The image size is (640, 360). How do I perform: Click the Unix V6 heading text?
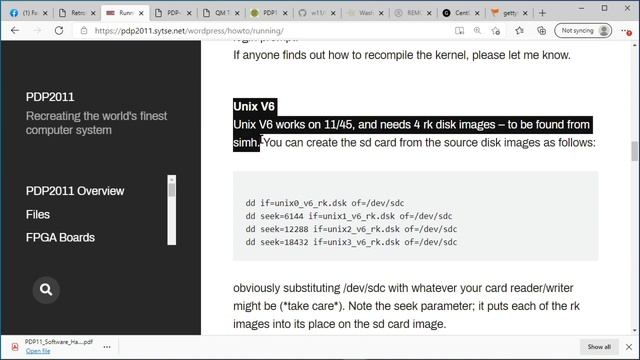click(254, 107)
